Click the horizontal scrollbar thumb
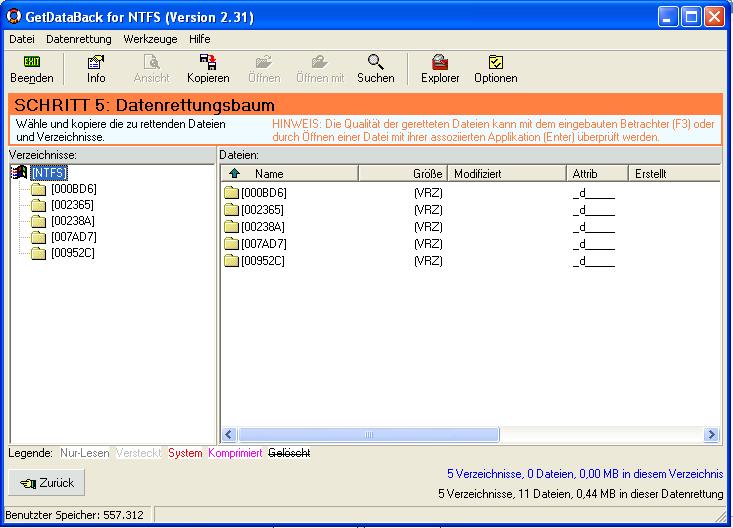This screenshot has height=528, width=733. tap(368, 434)
